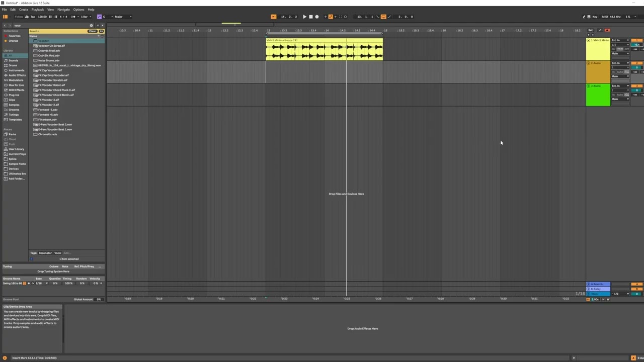Toggle the loop switch icon
The height and width of the screenshot is (362, 644).
[383, 17]
